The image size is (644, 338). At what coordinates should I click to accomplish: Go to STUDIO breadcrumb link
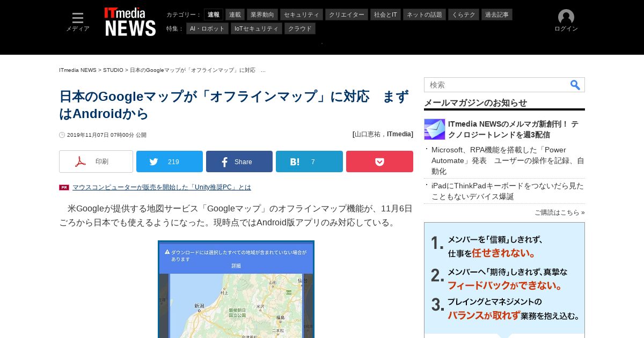tap(113, 70)
